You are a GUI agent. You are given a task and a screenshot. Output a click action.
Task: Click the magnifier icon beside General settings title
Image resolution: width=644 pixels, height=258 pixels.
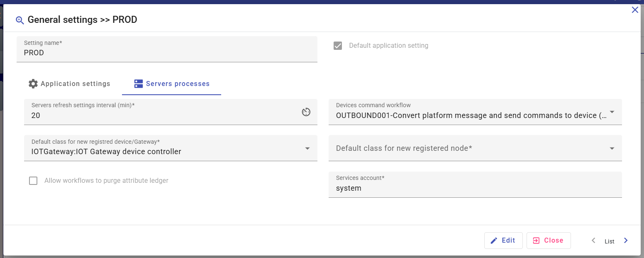pos(20,20)
